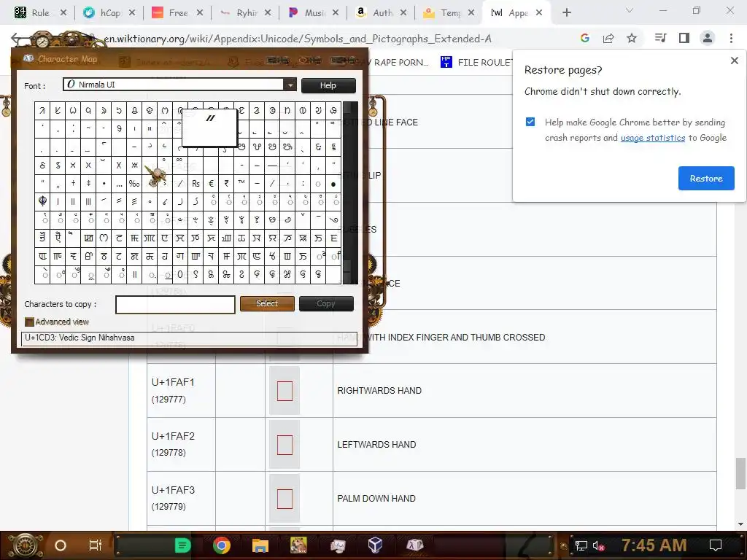This screenshot has height=560, width=747.
Task: Open the network status tray icon
Action: click(x=581, y=545)
